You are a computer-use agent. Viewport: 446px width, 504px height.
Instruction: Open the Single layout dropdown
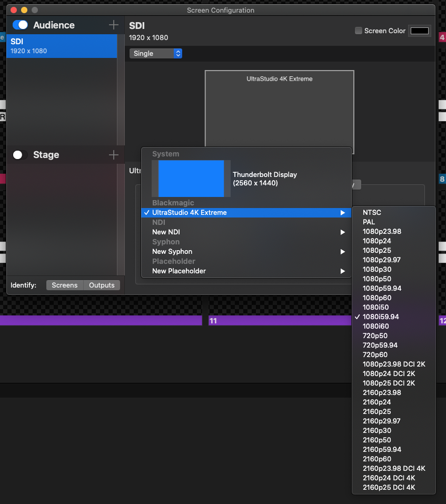(156, 53)
